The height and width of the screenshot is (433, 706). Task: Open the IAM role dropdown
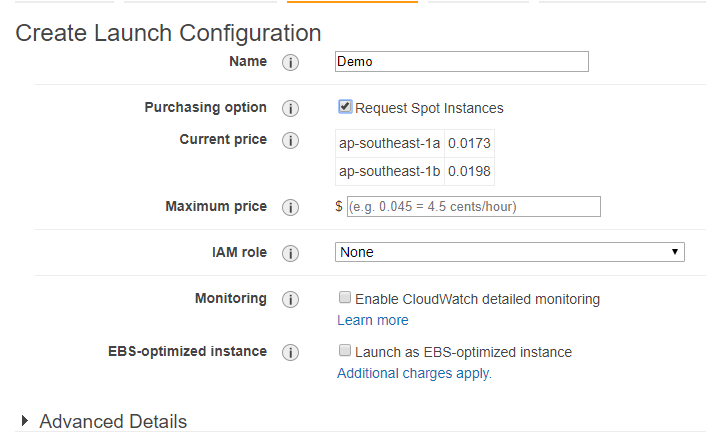(509, 252)
